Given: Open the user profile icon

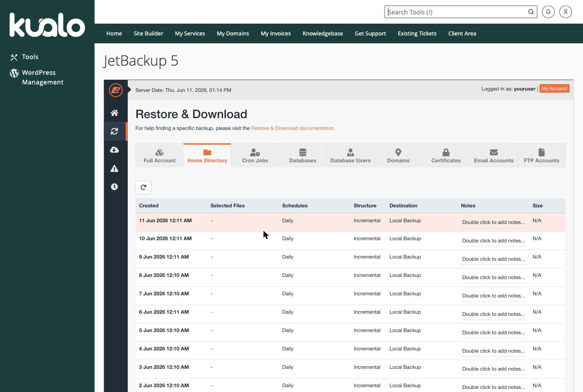Looking at the screenshot, I should coord(565,12).
